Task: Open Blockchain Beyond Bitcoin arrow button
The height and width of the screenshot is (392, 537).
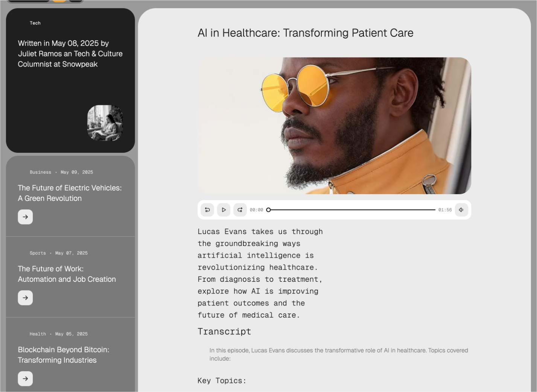Action: tap(25, 379)
